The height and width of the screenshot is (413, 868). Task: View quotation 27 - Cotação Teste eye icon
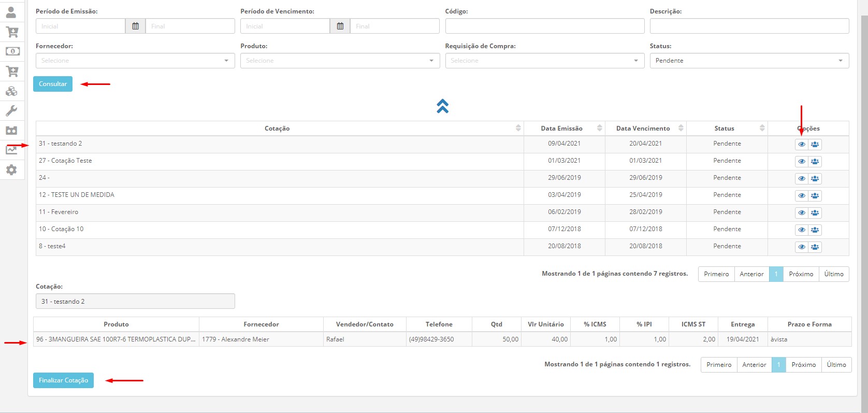[x=802, y=162]
